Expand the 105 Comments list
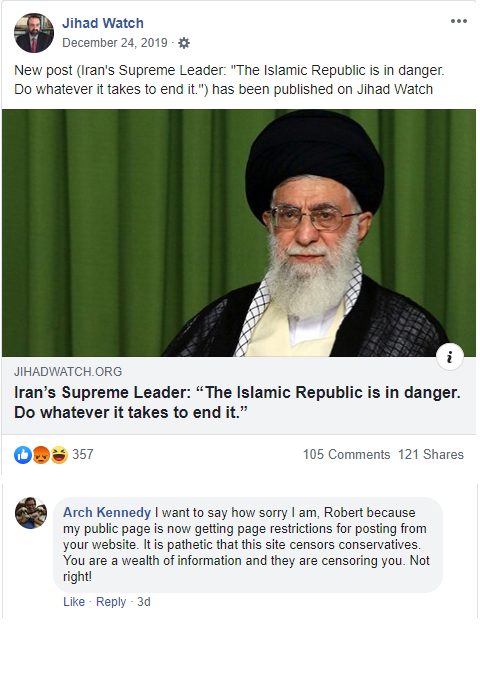The height and width of the screenshot is (675, 480). [x=346, y=455]
